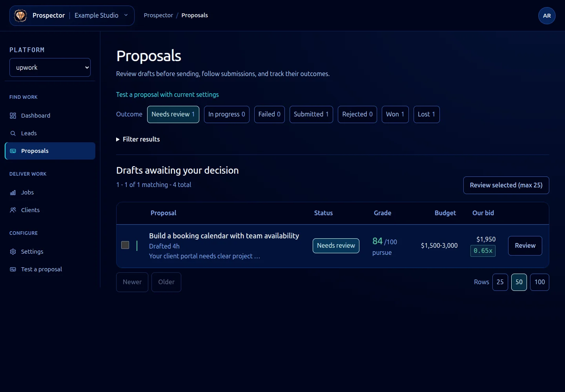
Task: Tick the booking calendar proposal checkbox
Action: [x=125, y=245]
